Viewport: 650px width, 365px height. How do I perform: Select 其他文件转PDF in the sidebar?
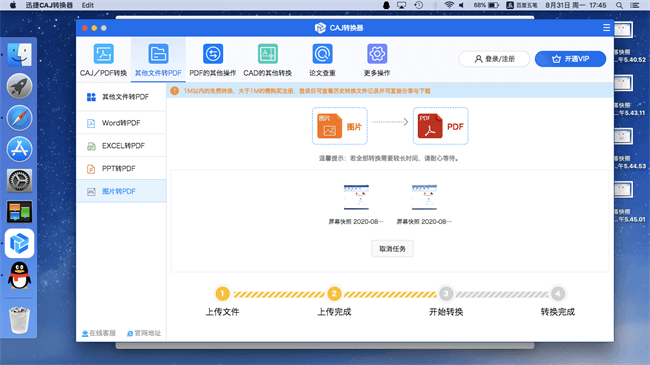pyautogui.click(x=121, y=97)
